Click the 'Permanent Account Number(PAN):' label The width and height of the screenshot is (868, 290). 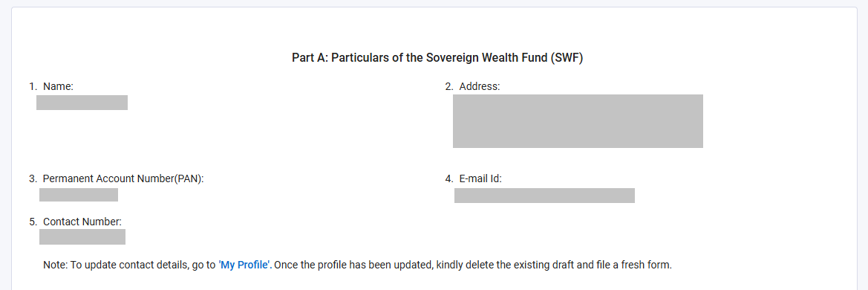[123, 179]
